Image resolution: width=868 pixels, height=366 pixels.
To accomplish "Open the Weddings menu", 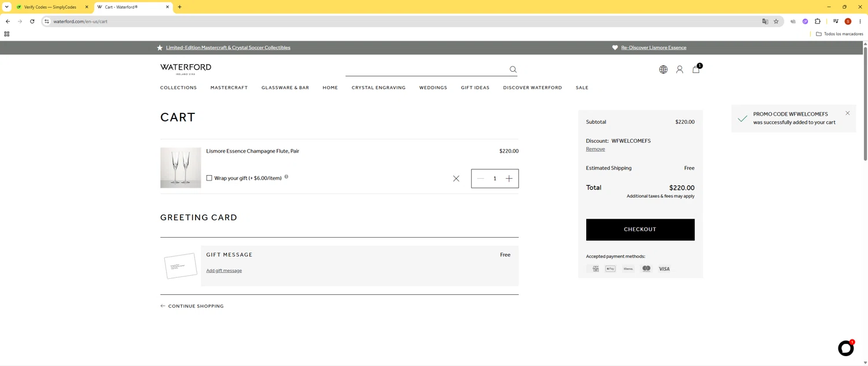I will [x=433, y=88].
